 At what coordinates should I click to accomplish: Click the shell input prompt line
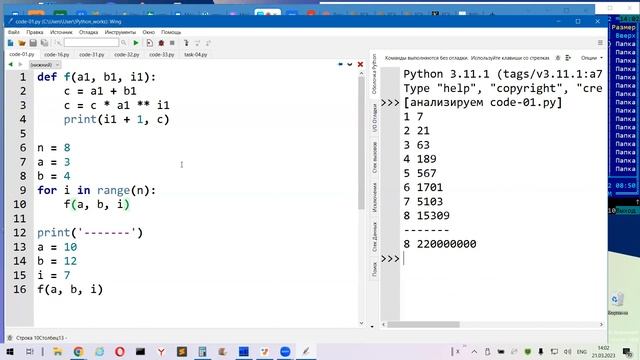pyautogui.click(x=502, y=258)
